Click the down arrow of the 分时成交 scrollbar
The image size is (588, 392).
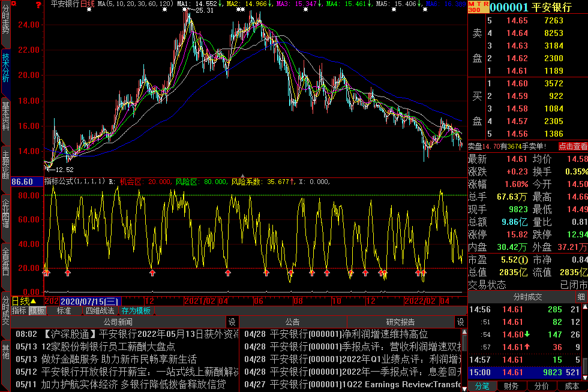(x=584, y=378)
